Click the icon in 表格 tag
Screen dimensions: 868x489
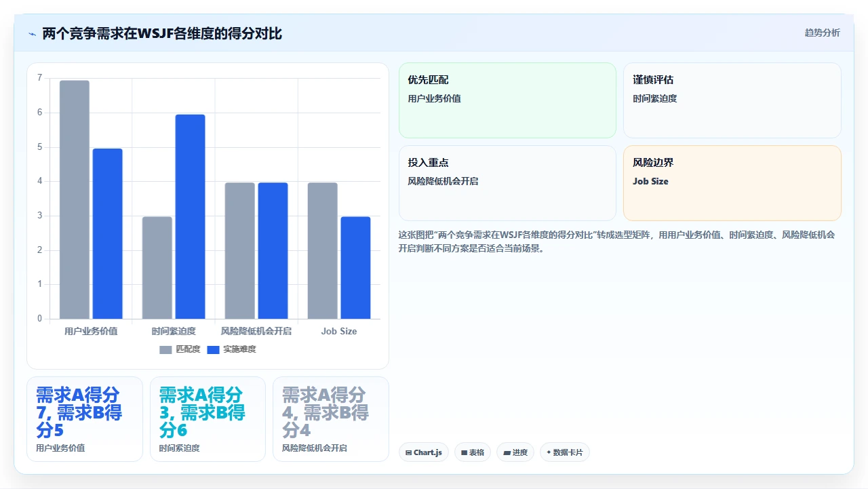point(464,452)
